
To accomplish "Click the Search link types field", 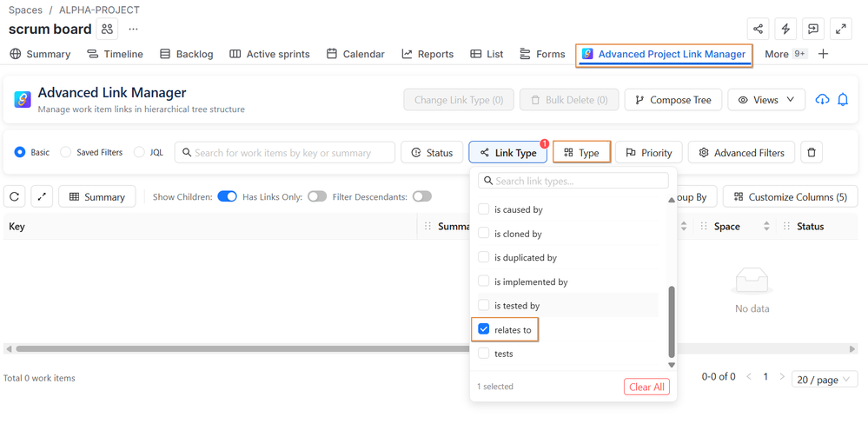I will [x=573, y=181].
